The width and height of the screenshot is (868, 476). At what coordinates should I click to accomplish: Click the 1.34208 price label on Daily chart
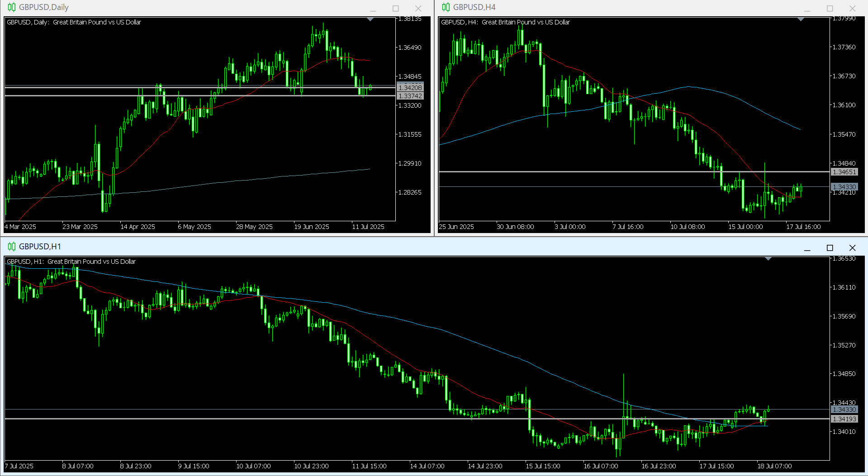(410, 88)
